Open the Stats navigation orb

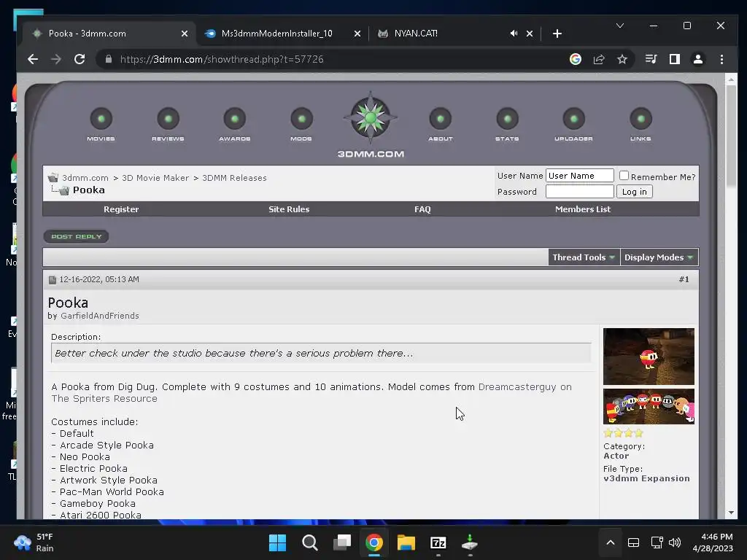point(508,119)
